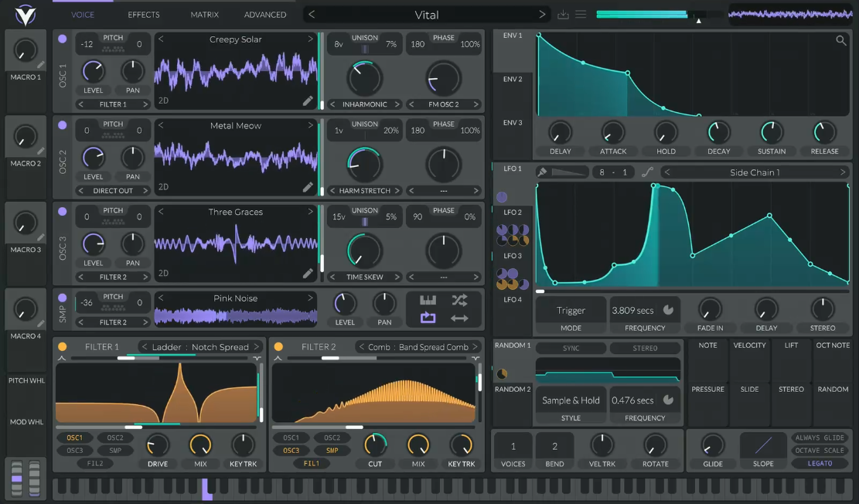The width and height of the screenshot is (859, 504).
Task: Click the ALWAYS GLIDE button
Action: [820, 438]
